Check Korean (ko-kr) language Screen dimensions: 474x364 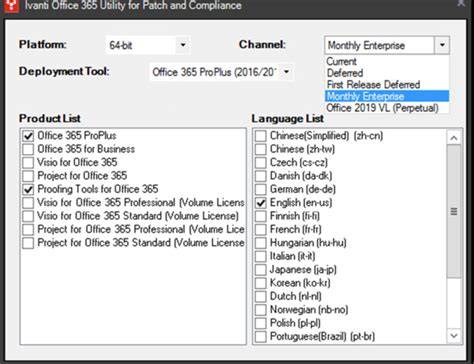click(261, 283)
